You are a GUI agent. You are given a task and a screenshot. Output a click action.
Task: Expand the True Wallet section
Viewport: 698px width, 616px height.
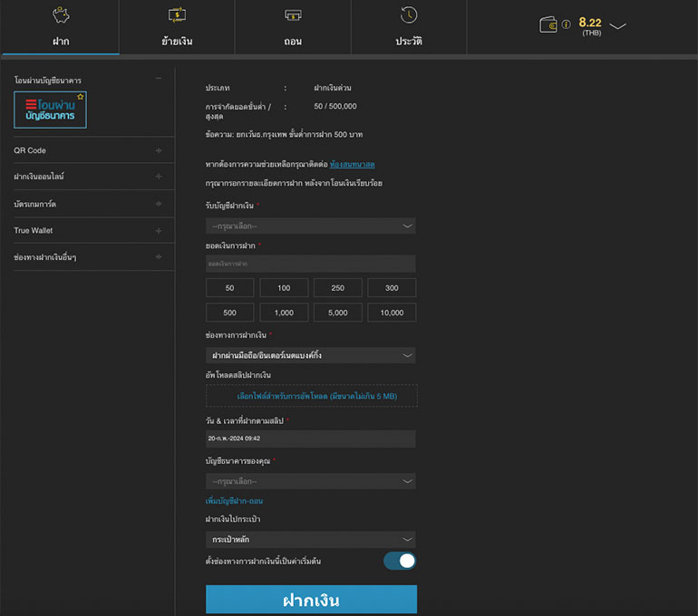point(158,231)
